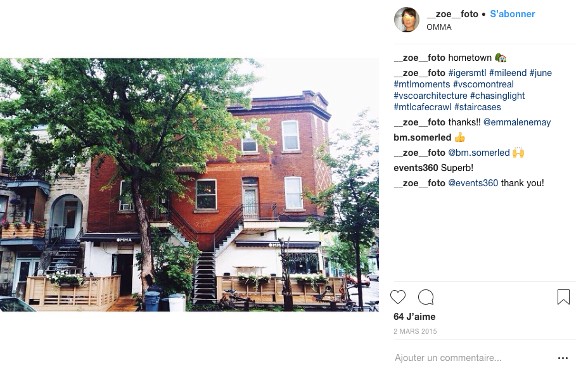Save post with bookmark icon
This screenshot has width=588, height=373.
pyautogui.click(x=563, y=297)
